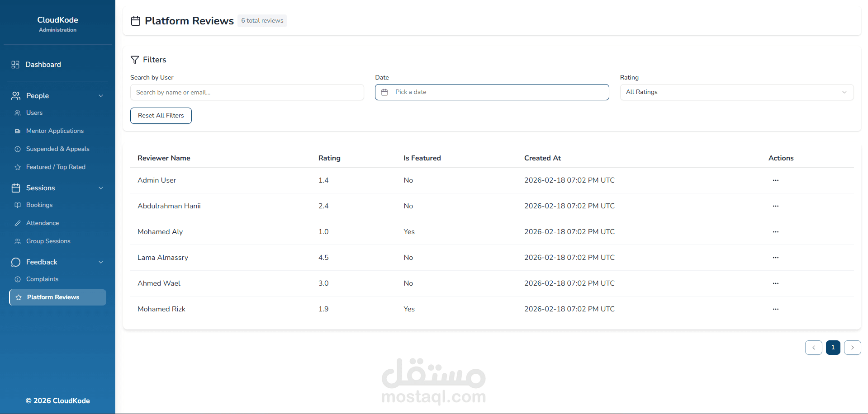Viewport: 868px width, 414px height.
Task: Click the Dashboard grid icon
Action: tap(15, 65)
